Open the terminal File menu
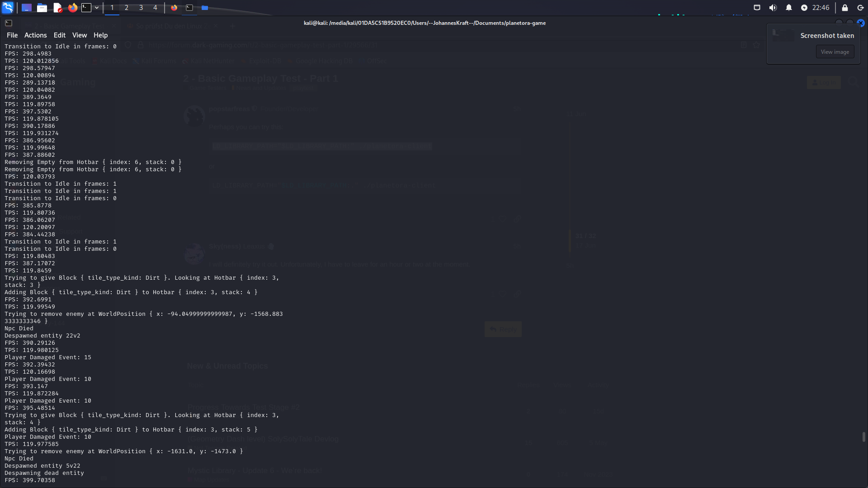 [x=12, y=35]
